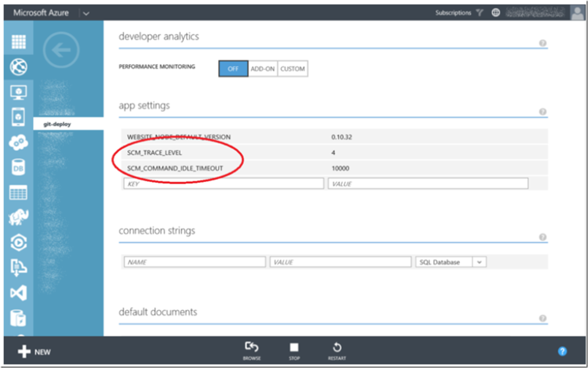This screenshot has width=588, height=368.
Task: Set performance monitoring to OFF
Action: pyautogui.click(x=233, y=69)
